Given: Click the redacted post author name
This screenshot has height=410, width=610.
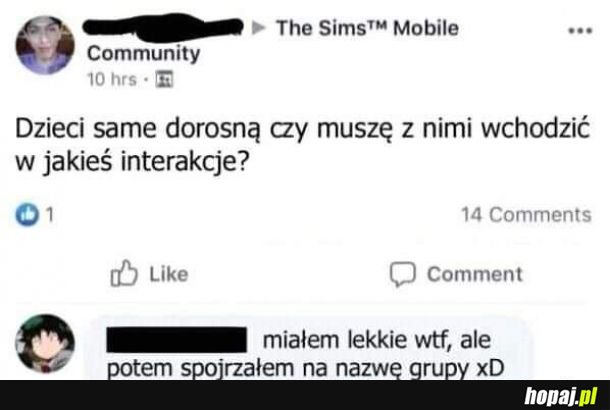Looking at the screenshot, I should click(163, 26).
